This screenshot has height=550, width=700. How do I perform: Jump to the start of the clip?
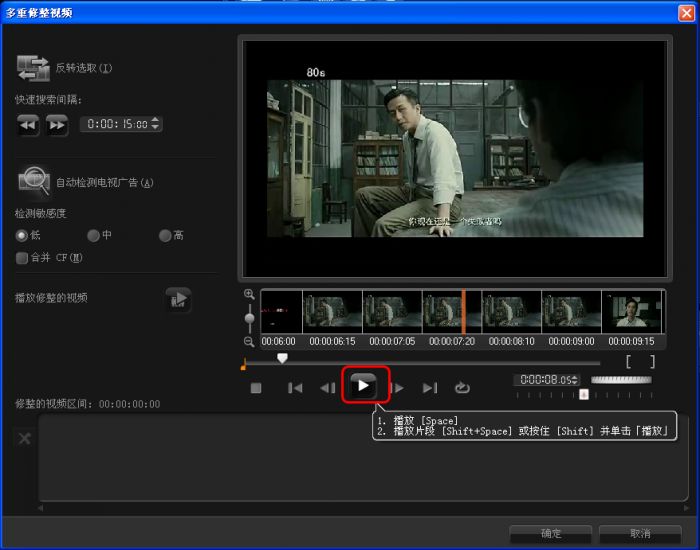[x=295, y=388]
